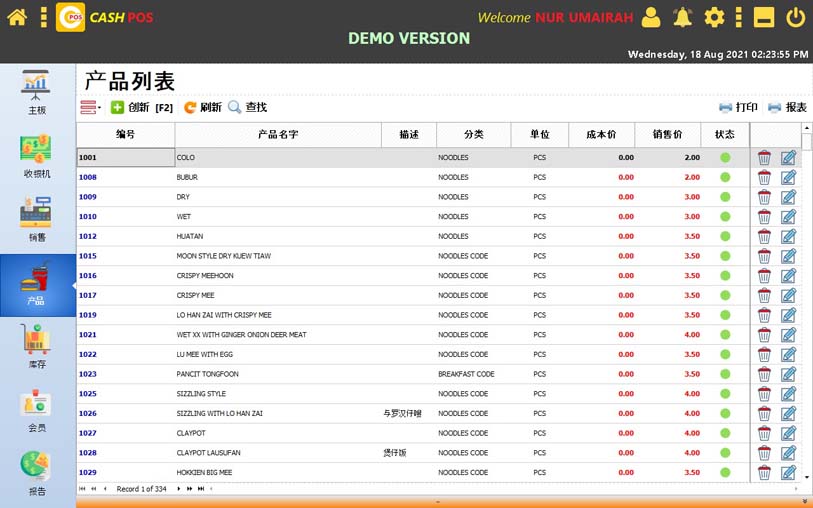
Task: Toggle status of product 1026
Action: point(725,414)
